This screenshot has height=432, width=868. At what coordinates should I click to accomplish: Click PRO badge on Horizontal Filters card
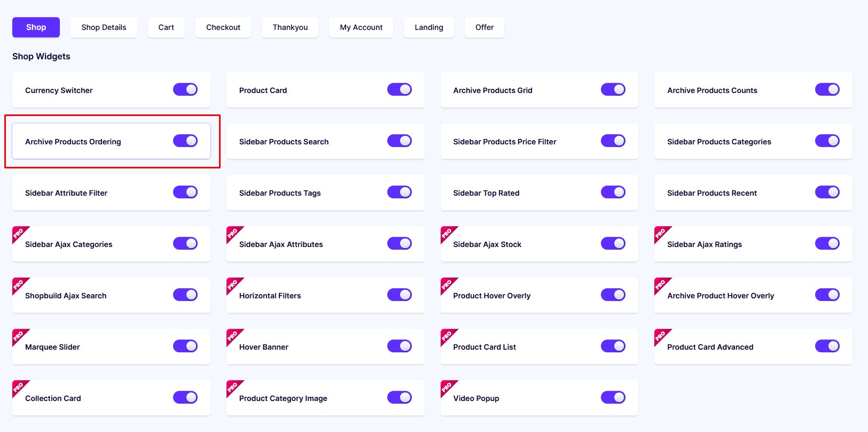pos(233,284)
